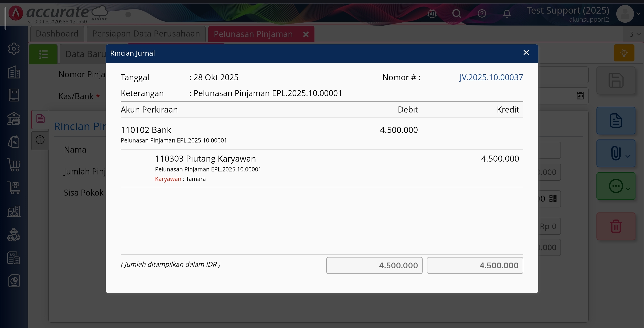
Task: Click the red trash delete button
Action: tap(616, 226)
